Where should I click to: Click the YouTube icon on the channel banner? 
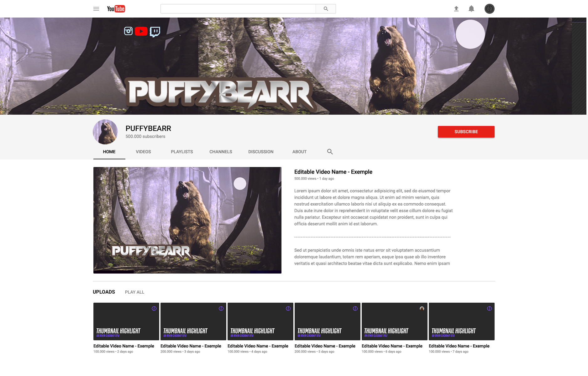(141, 31)
